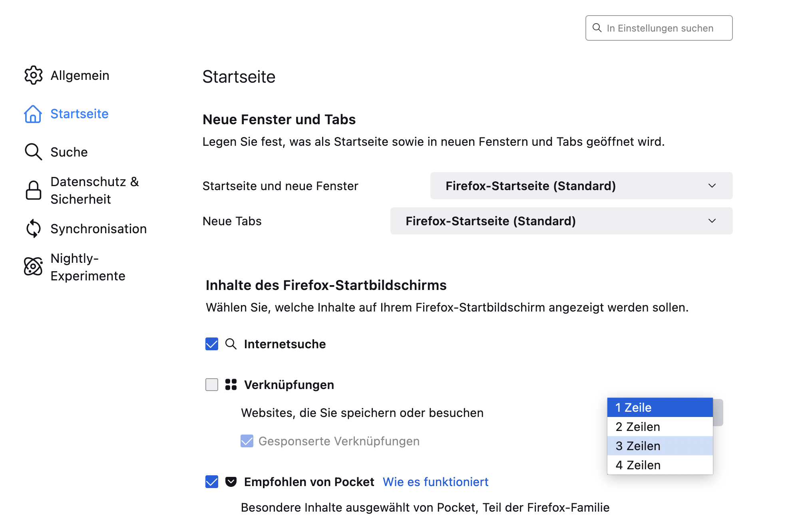This screenshot has width=792, height=532.
Task: Click the Nightly-Experimente atom icon
Action: 33,266
